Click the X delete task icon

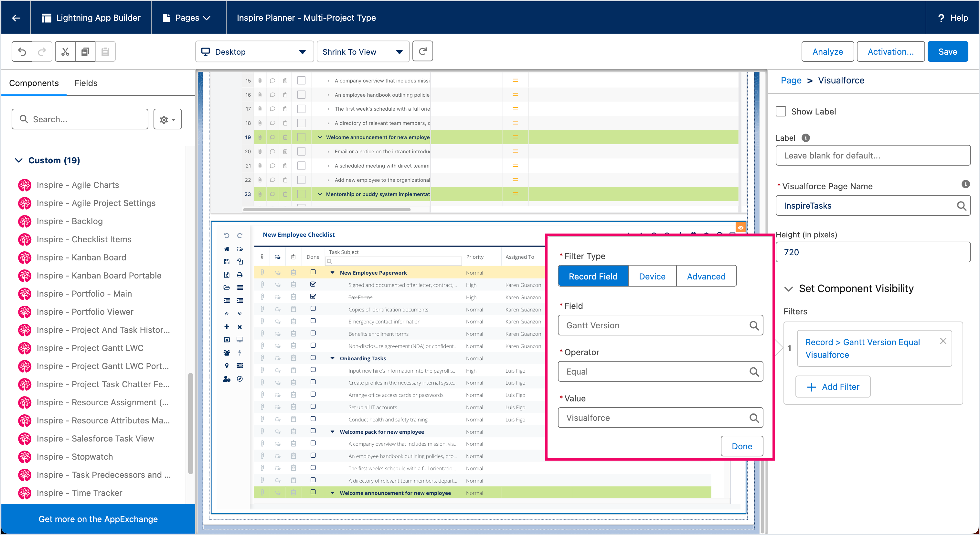pyautogui.click(x=240, y=327)
